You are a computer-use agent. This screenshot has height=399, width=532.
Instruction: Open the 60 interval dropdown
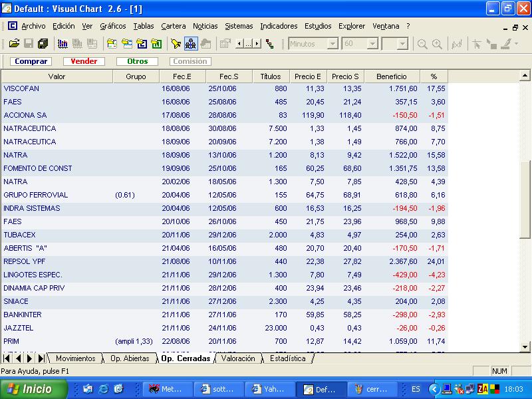[372, 44]
